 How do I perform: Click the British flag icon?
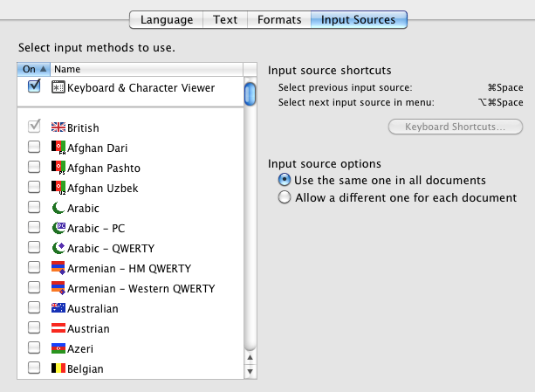tap(58, 127)
